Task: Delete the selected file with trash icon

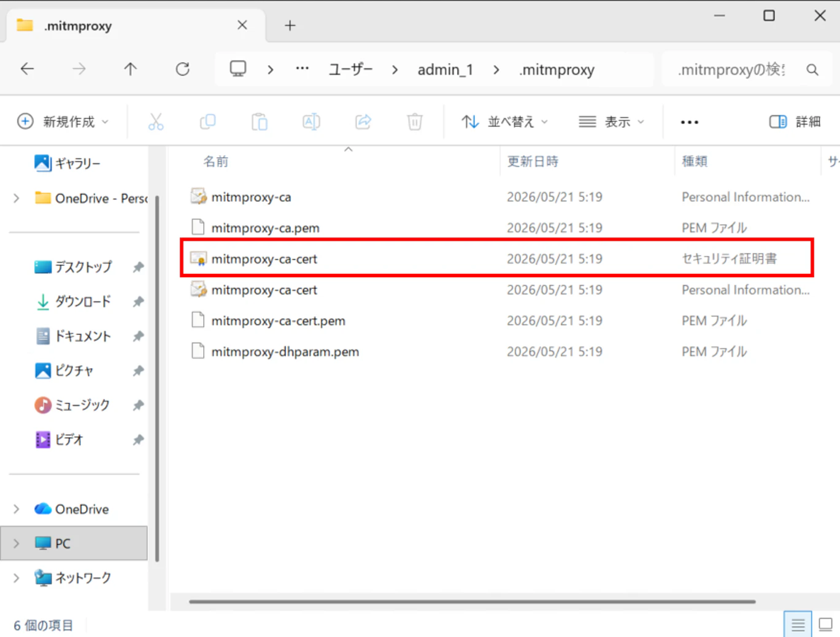Action: click(x=415, y=122)
